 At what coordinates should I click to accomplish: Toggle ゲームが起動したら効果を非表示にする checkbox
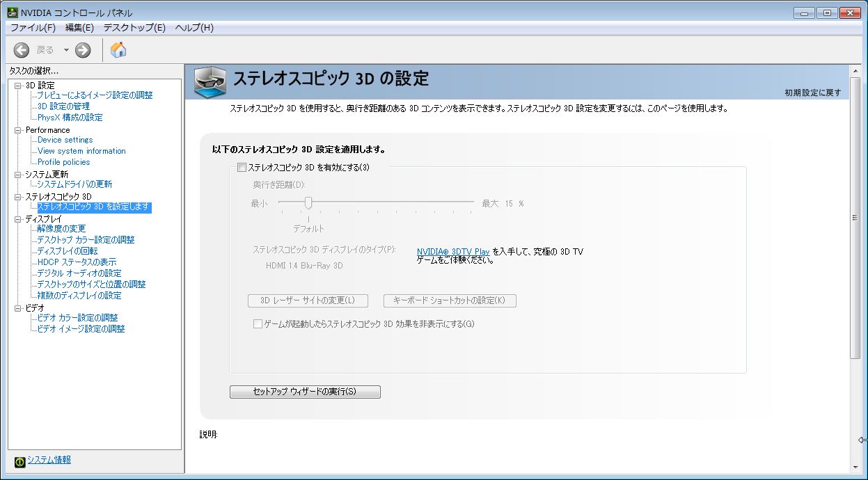tap(258, 324)
